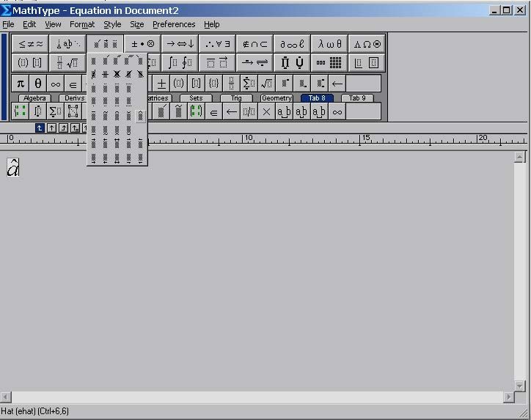Select the tilde embellishment in the dropdown palette
531x420 pixels.
coord(106,116)
